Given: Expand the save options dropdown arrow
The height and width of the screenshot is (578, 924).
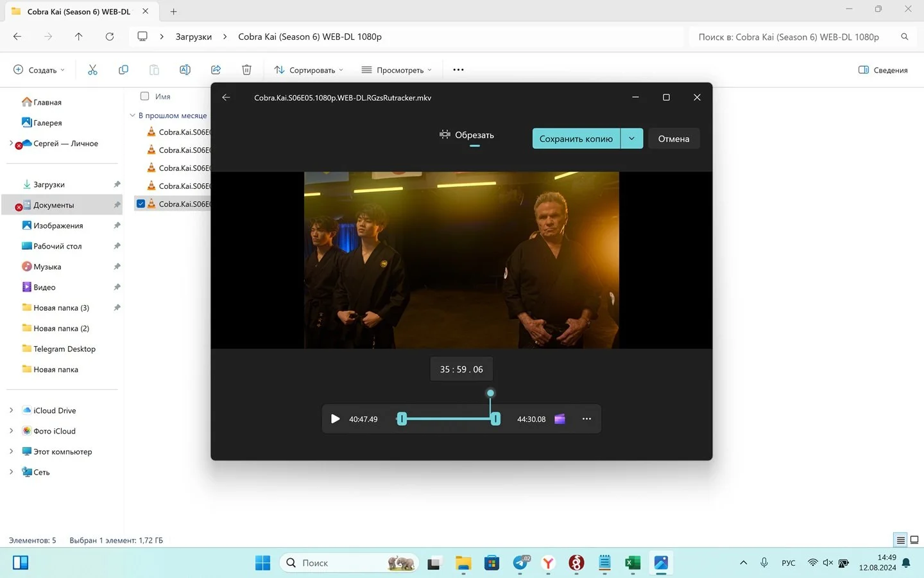Looking at the screenshot, I should tap(632, 139).
